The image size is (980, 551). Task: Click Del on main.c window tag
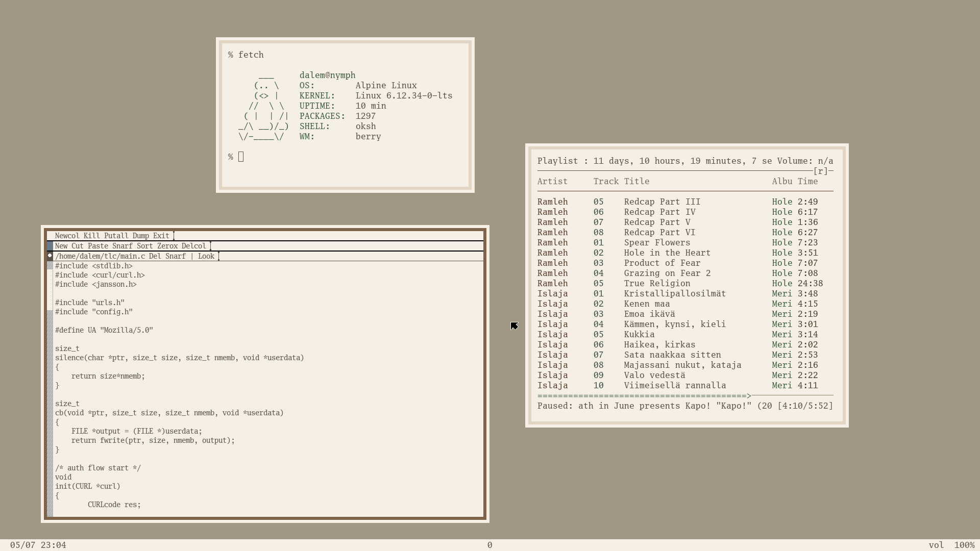(155, 256)
